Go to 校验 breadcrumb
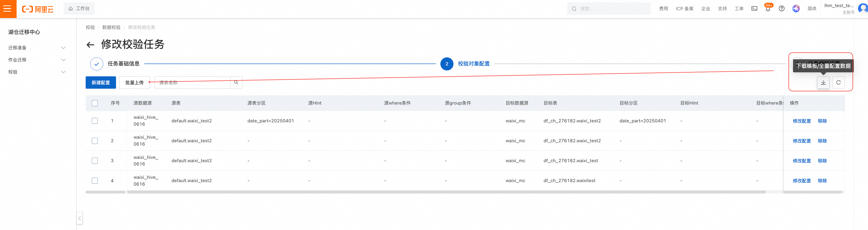Screen dimensions: 868x230 90,27
